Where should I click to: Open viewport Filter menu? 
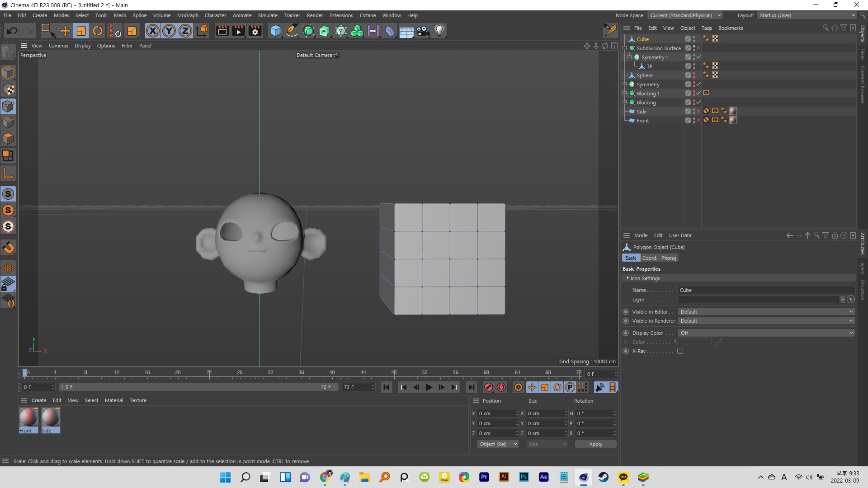tap(127, 46)
